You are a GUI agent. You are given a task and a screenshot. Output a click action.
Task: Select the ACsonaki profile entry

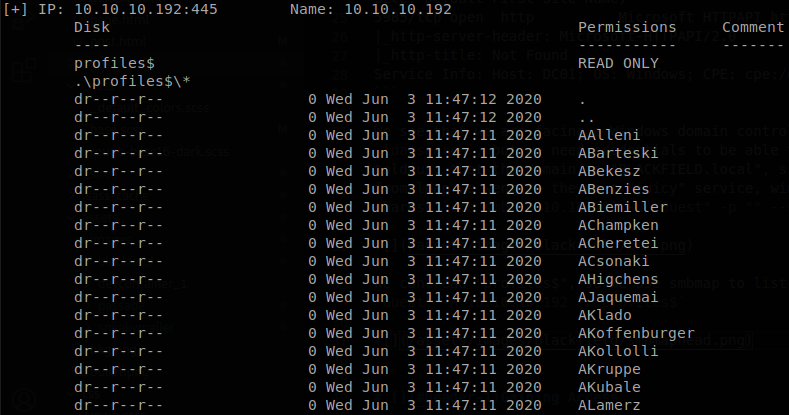tap(613, 262)
